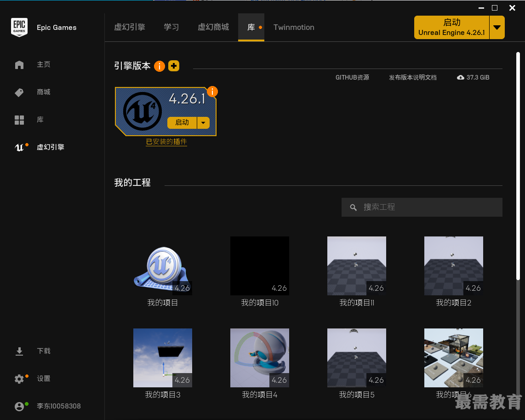
Task: Click the 商城 sidebar label
Action: pos(44,92)
